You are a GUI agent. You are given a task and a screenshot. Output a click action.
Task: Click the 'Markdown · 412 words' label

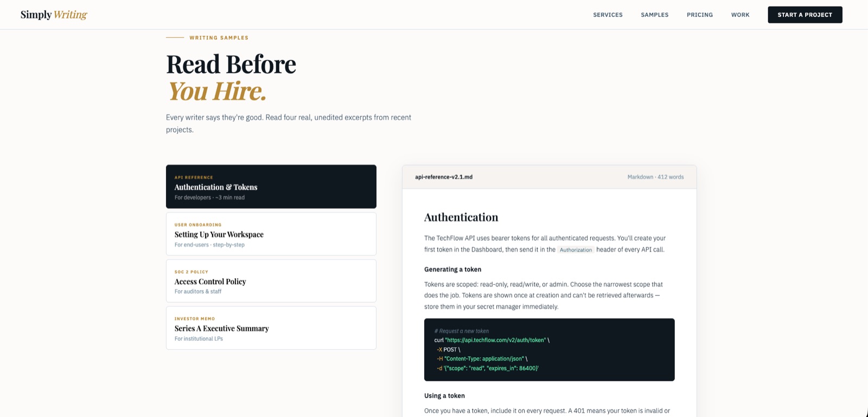pyautogui.click(x=655, y=177)
